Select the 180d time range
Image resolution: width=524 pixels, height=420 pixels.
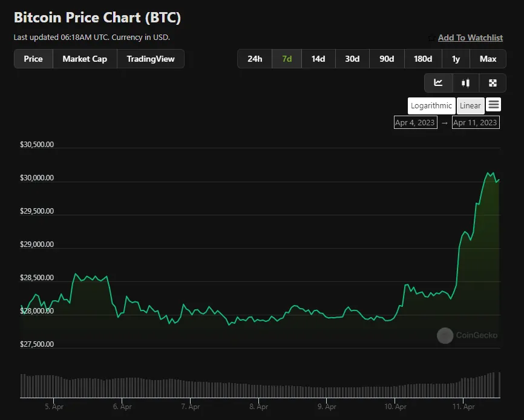click(x=423, y=59)
